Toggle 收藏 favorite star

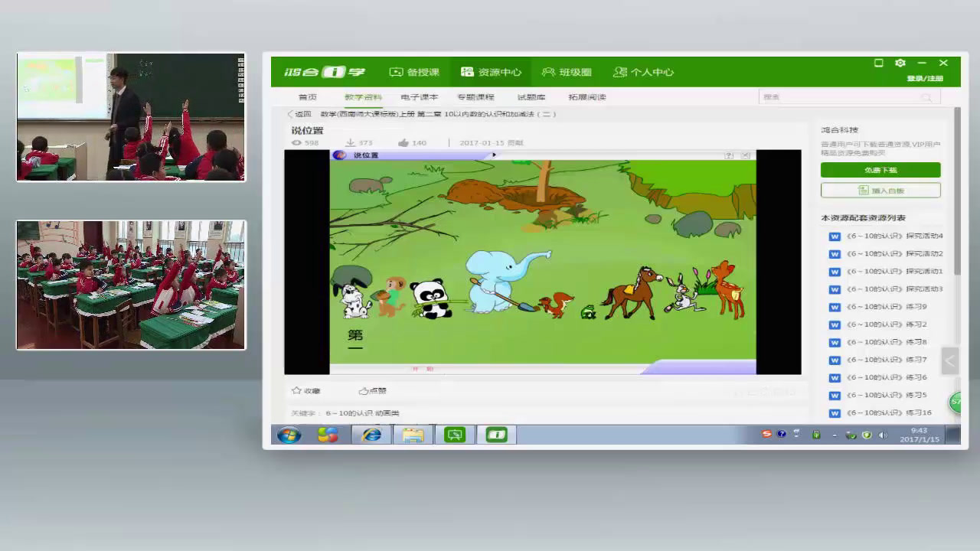click(x=297, y=390)
